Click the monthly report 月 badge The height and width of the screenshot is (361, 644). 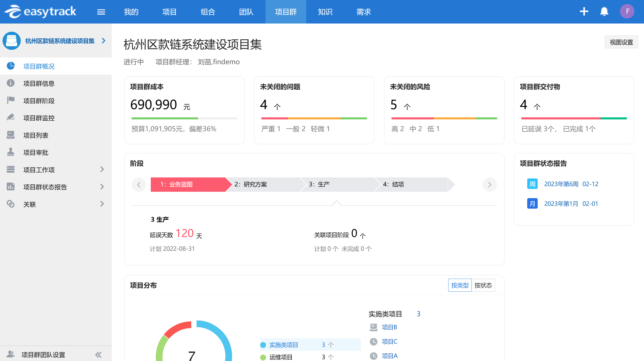pyautogui.click(x=532, y=204)
